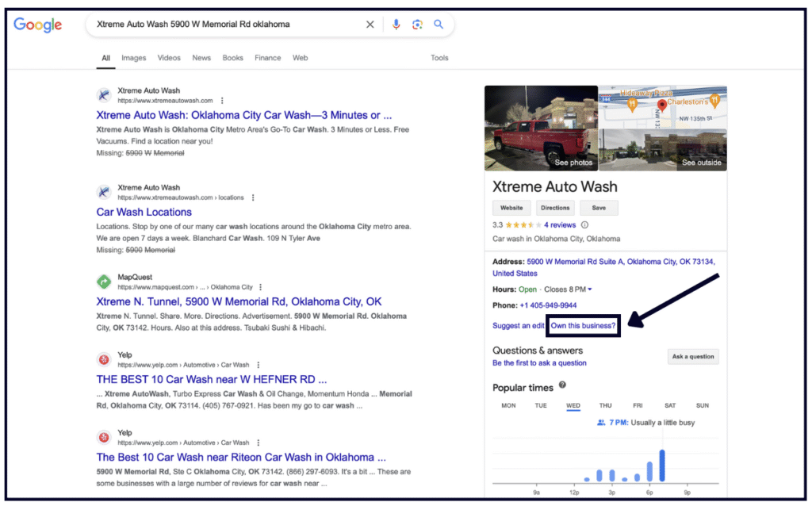The width and height of the screenshot is (812, 506).
Task: Click the rating info icon beside reviews
Action: click(x=584, y=225)
